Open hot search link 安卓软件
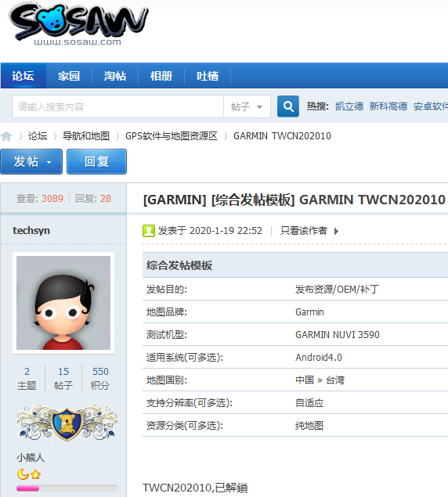This screenshot has width=448, height=497. pyautogui.click(x=431, y=106)
